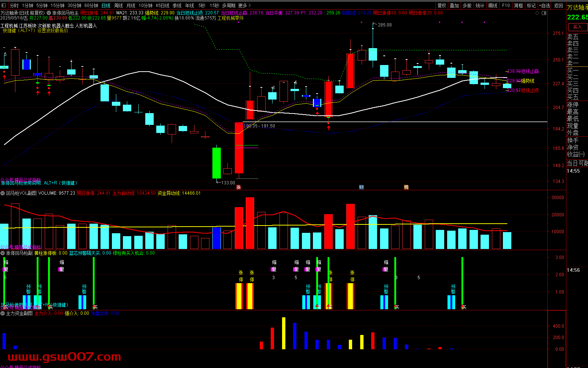The image size is (588, 368).
Task: Click the red 买入 buy button
Action: (x=577, y=27)
